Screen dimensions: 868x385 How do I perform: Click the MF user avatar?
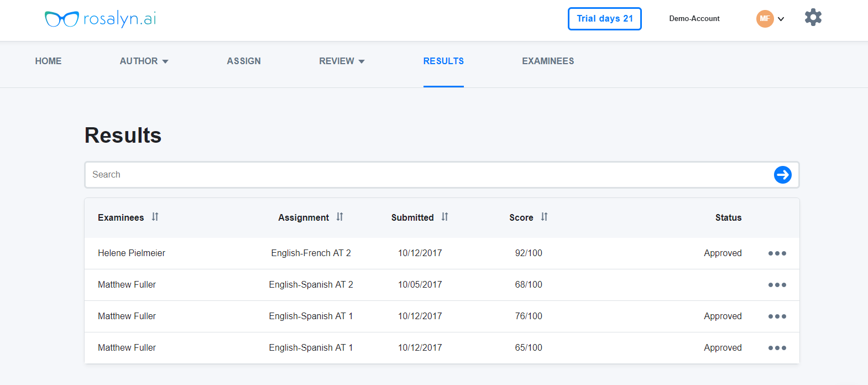pyautogui.click(x=765, y=19)
